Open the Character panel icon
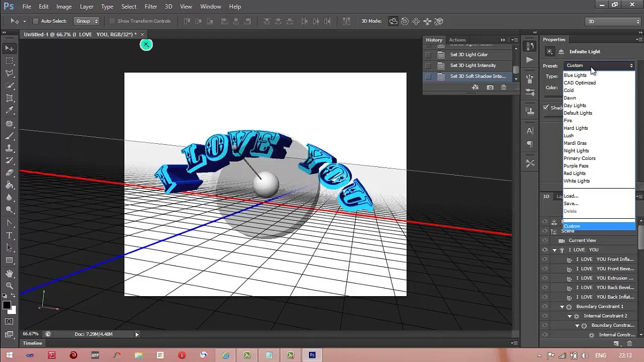644x362 pixels. point(530,131)
